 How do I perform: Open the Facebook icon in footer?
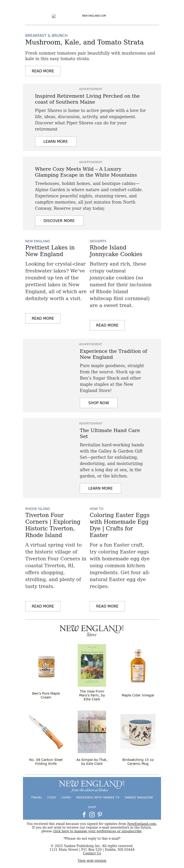coord(84,814)
